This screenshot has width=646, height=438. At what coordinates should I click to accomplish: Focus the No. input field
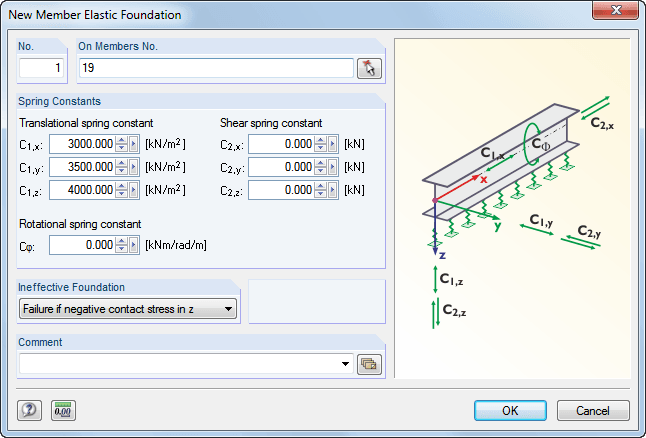coord(43,68)
